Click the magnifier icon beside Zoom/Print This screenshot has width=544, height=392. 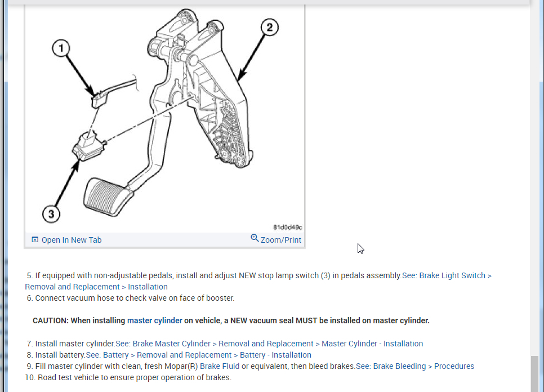coord(255,238)
